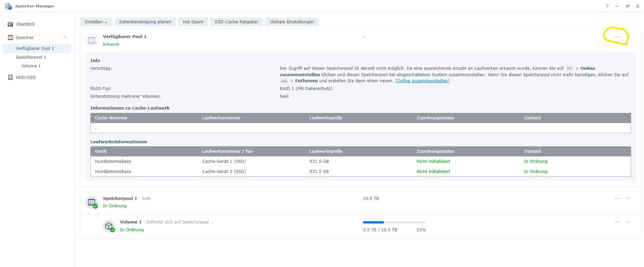Open three-dot menu for Volume 1

click(x=617, y=222)
